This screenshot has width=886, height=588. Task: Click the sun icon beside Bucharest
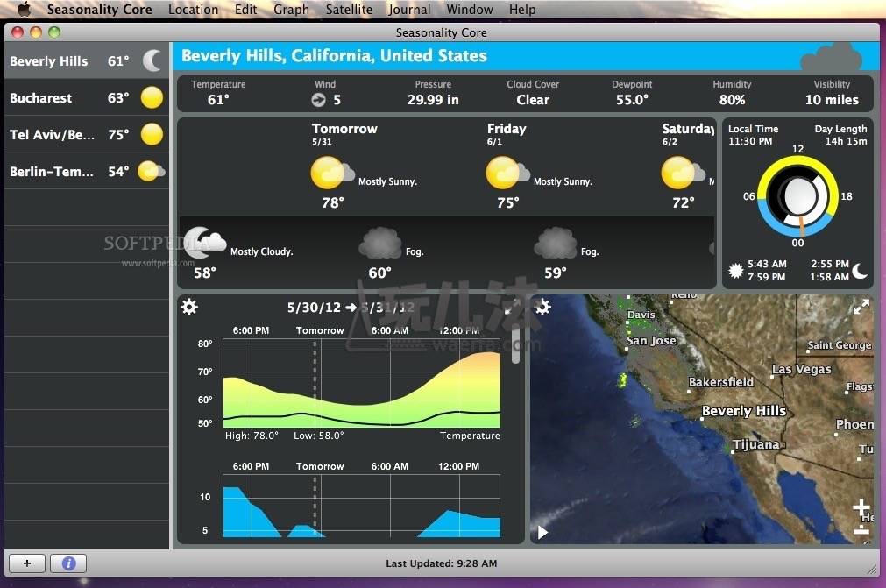click(x=152, y=98)
